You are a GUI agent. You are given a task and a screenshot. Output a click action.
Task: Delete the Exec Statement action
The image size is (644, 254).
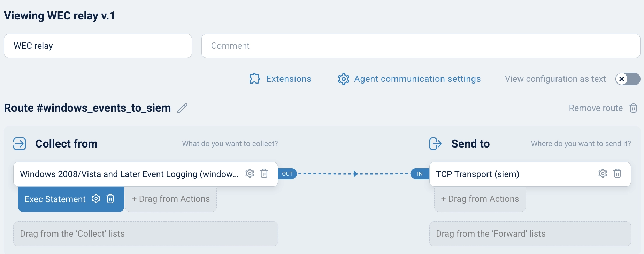coord(110,199)
